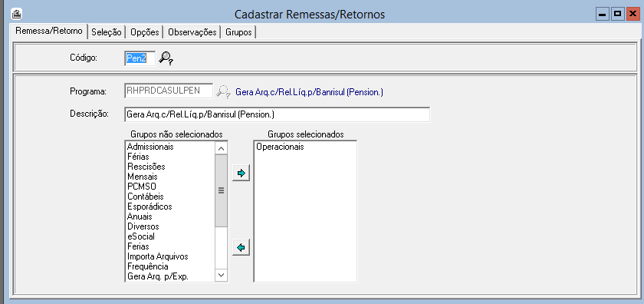
Task: Select eSocial in the groups list
Action: (x=141, y=236)
